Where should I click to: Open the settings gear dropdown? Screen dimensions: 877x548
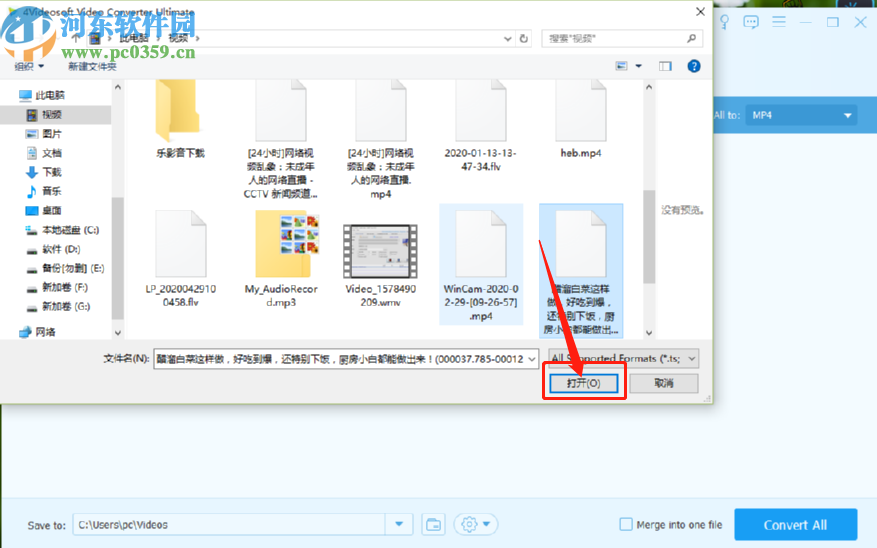[475, 525]
